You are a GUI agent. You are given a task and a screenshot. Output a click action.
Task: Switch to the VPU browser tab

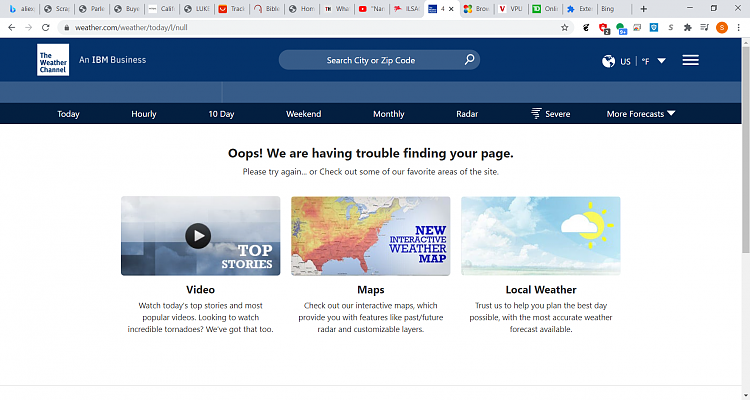(511, 9)
